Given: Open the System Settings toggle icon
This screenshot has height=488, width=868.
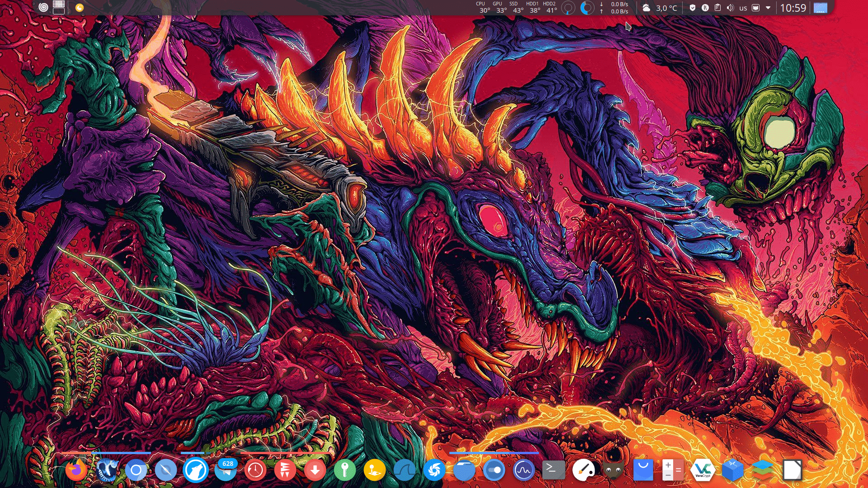Looking at the screenshot, I should click(494, 470).
